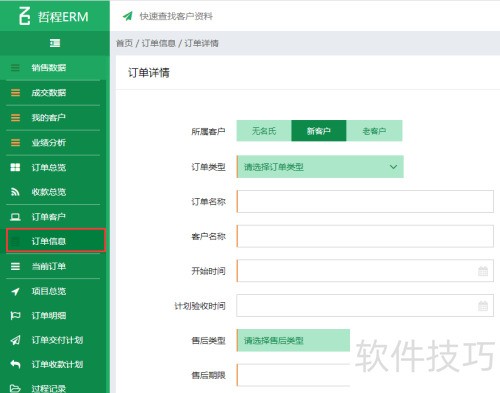This screenshot has width=500, height=393.
Task: Click 快速查找客户资料 search text
Action: point(176,16)
